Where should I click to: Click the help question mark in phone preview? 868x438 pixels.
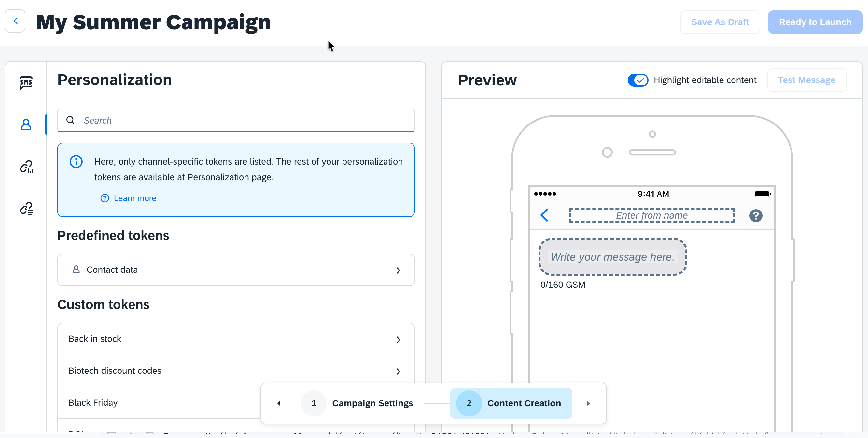coord(756,215)
